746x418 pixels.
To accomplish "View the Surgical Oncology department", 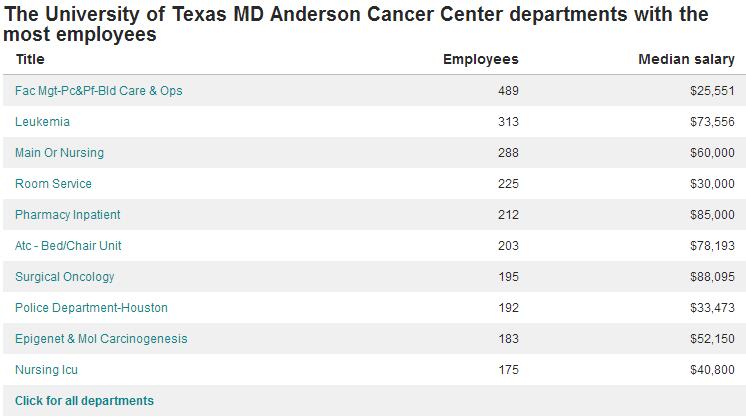I will click(65, 277).
